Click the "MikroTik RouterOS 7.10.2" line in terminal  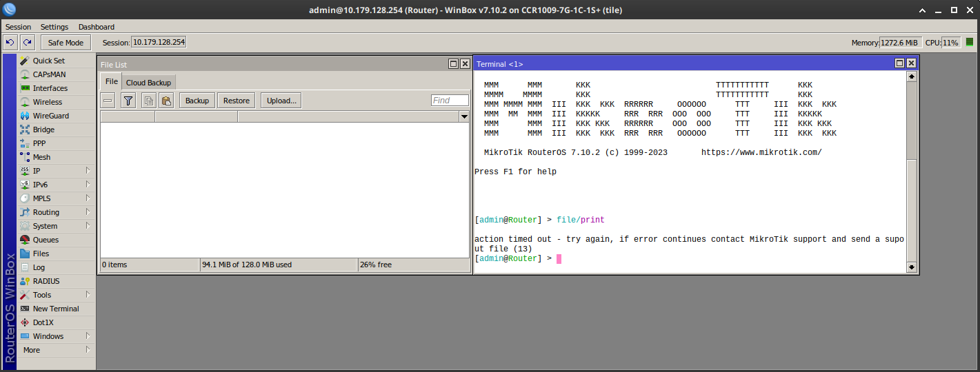[x=576, y=152]
